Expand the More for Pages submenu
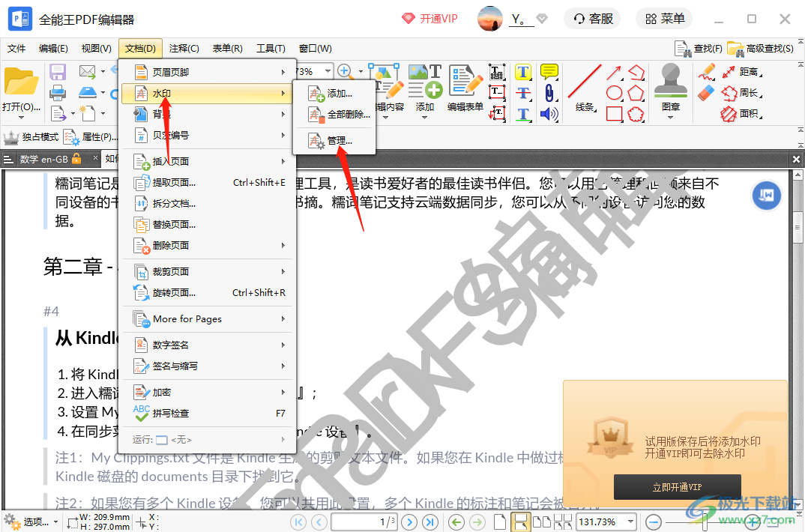Image resolution: width=805 pixels, height=532 pixels. click(x=207, y=318)
